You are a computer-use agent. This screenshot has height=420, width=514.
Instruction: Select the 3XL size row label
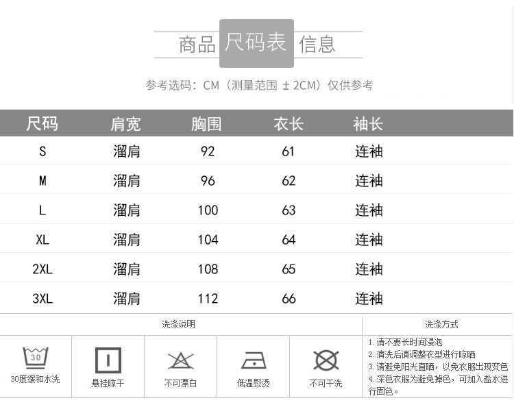click(42, 299)
